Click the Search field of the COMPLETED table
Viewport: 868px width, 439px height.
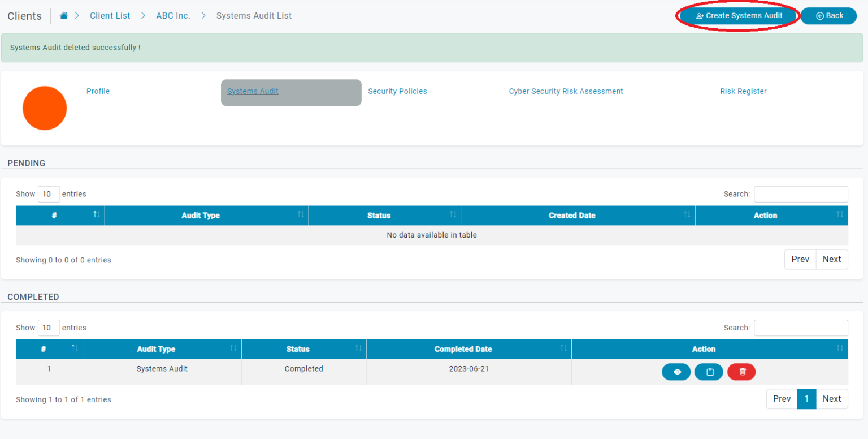pos(801,328)
